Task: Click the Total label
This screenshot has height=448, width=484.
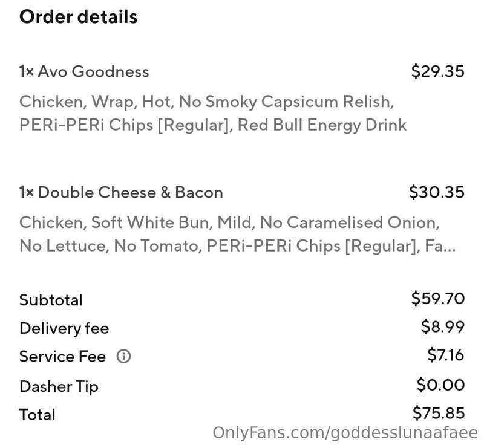Action: tap(38, 414)
